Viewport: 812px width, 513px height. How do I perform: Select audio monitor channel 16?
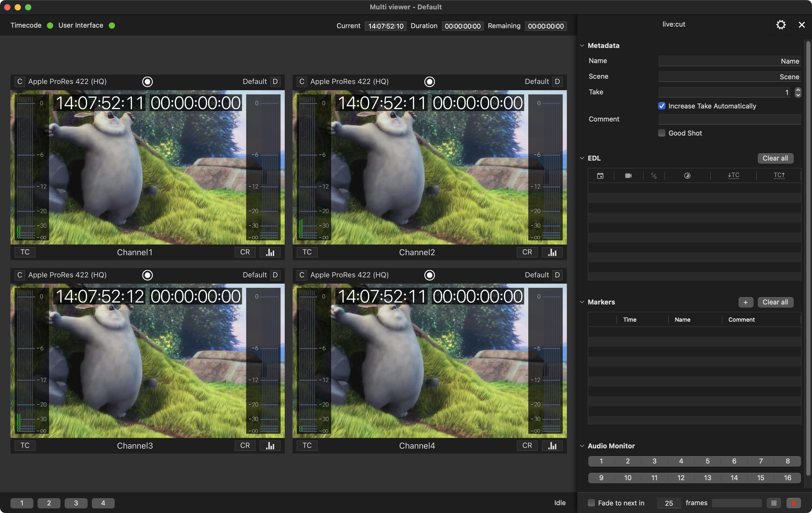coord(788,478)
